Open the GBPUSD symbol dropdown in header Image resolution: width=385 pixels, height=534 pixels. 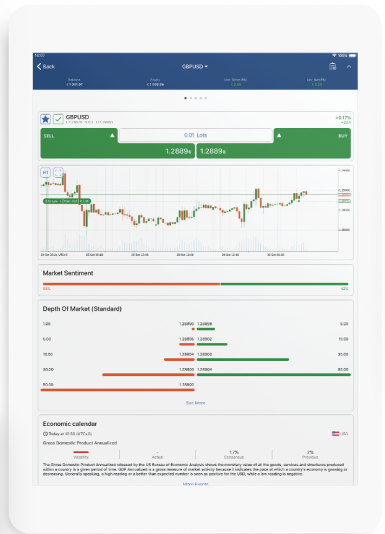[x=195, y=66]
